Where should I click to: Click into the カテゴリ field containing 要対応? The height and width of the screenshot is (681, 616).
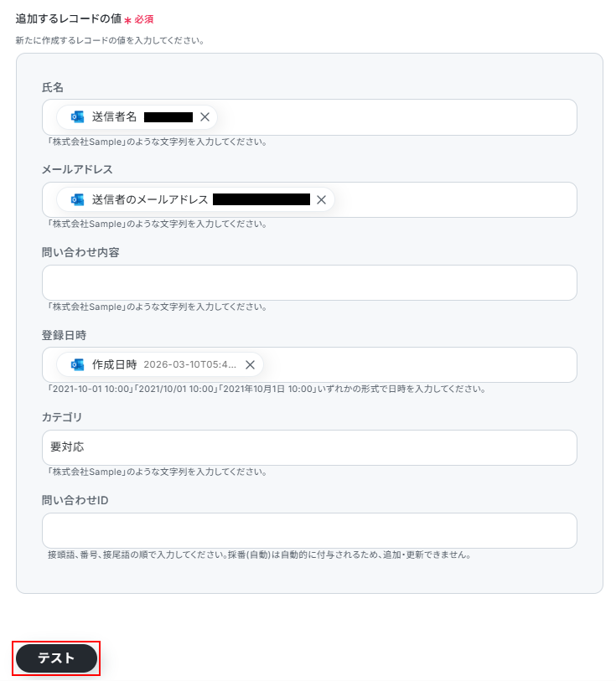(x=309, y=448)
